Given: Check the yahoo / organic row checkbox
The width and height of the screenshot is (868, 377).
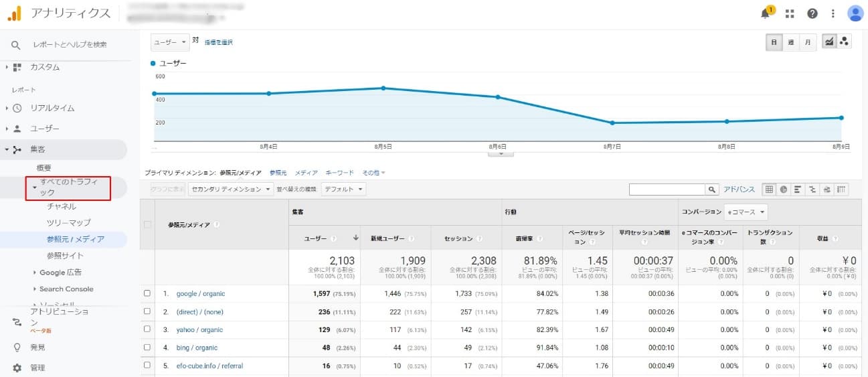Looking at the screenshot, I should pos(147,329).
